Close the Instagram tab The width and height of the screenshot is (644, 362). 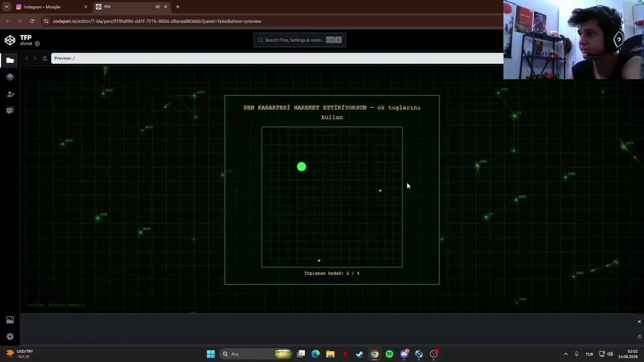pyautogui.click(x=86, y=7)
